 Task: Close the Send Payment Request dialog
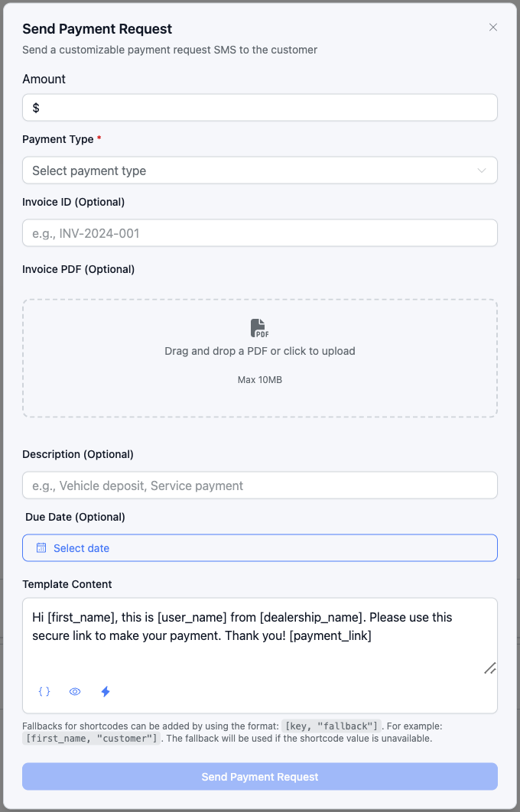[x=493, y=28]
